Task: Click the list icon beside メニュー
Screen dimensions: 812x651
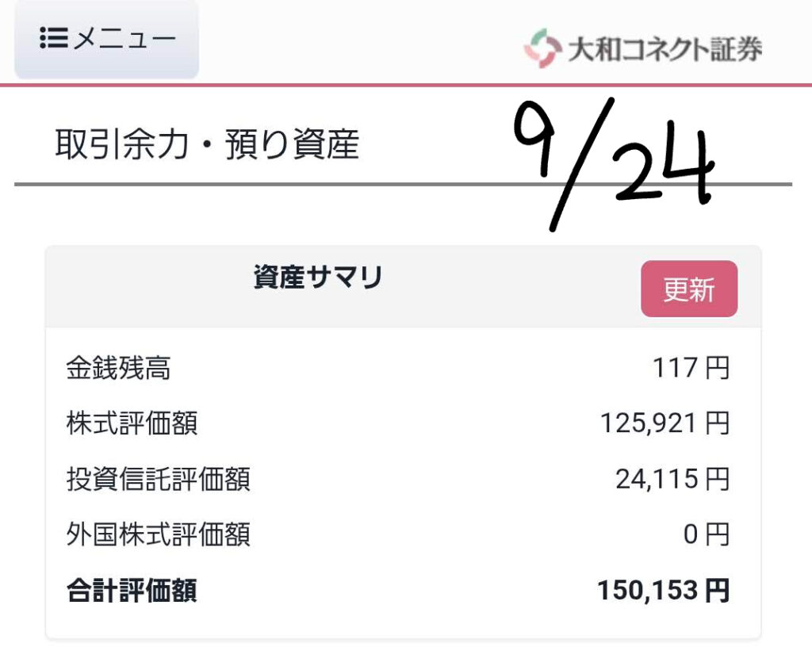Action: click(54, 40)
